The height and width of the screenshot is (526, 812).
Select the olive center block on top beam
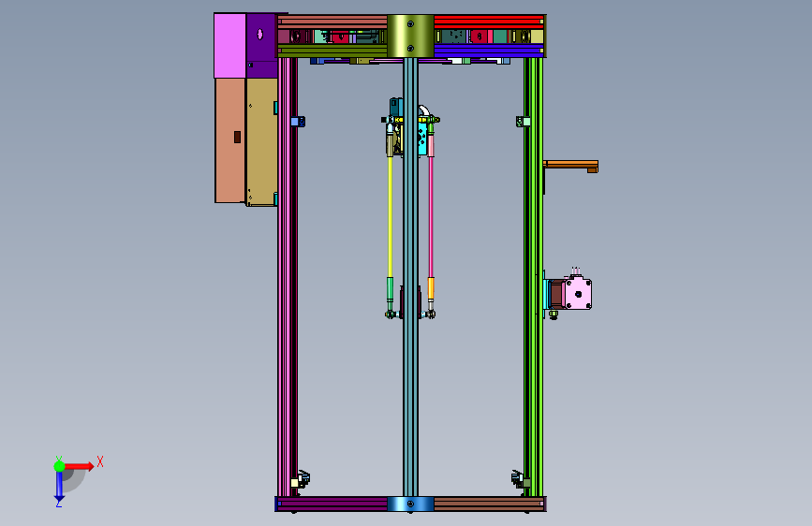point(410,36)
